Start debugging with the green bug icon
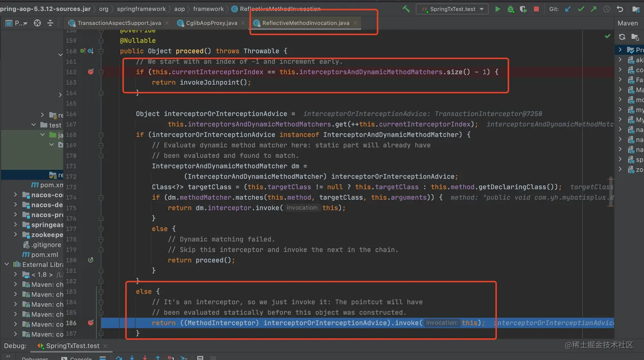 coord(510,9)
